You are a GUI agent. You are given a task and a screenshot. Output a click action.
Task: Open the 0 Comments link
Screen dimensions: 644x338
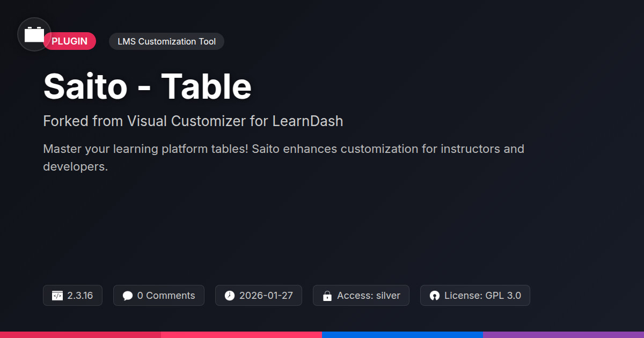(166, 296)
